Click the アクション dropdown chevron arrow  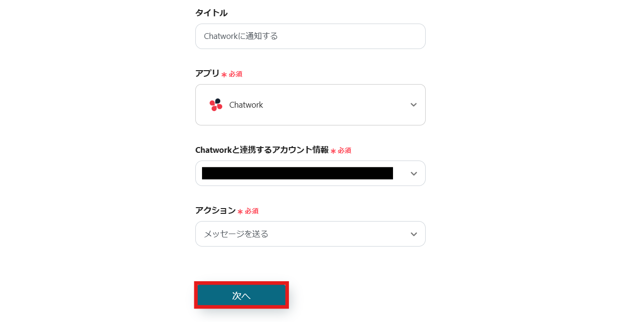pyautogui.click(x=414, y=234)
